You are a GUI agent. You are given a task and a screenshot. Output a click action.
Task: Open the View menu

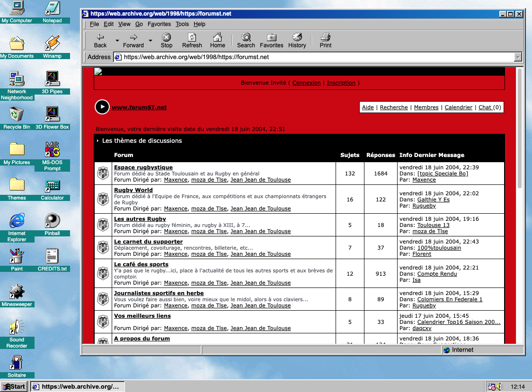tap(124, 24)
